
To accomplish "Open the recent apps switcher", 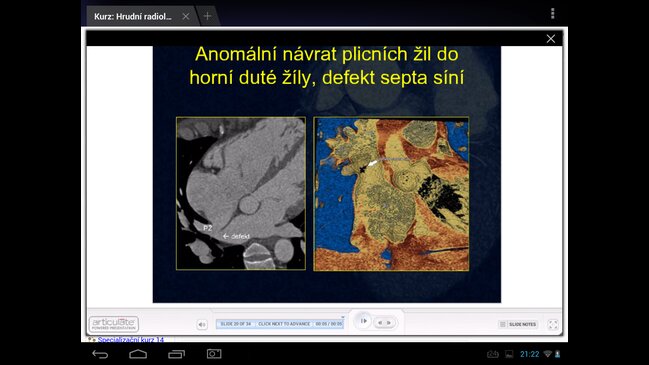I will (x=176, y=354).
